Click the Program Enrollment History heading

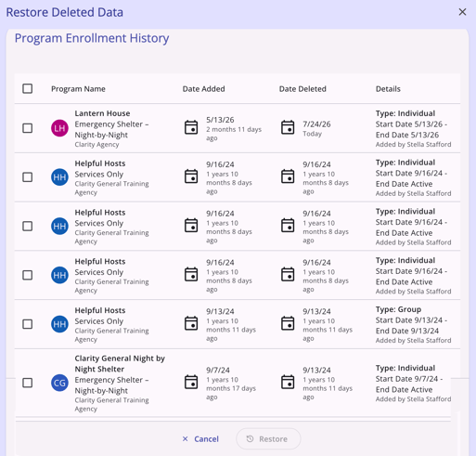pos(92,38)
